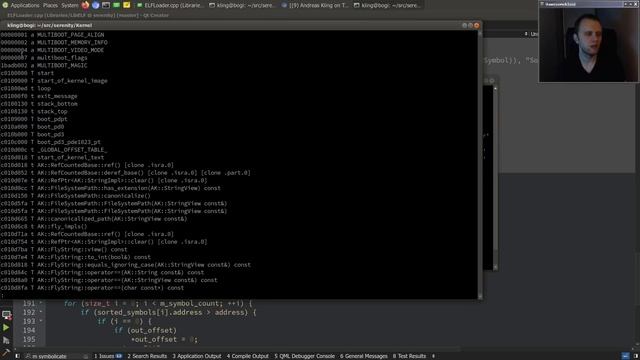This screenshot has height=360, width=640.
Task: Click line number 195 in the editor
Action: [29, 339]
